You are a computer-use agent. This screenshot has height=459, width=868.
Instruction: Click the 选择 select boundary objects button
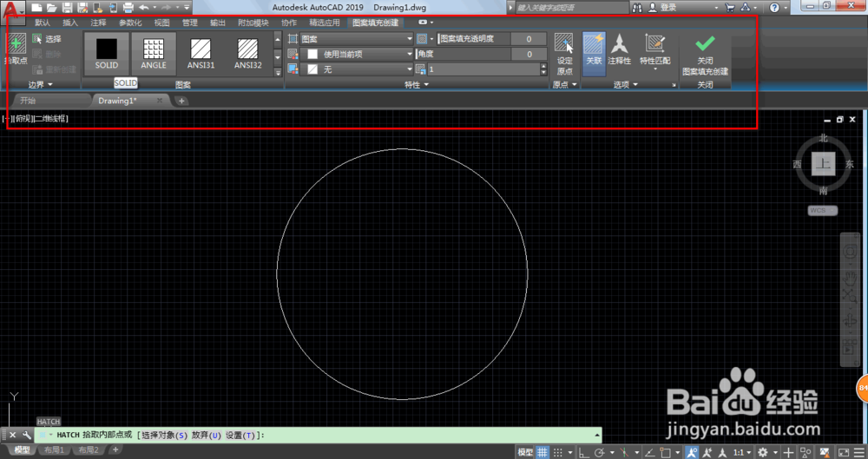point(47,39)
